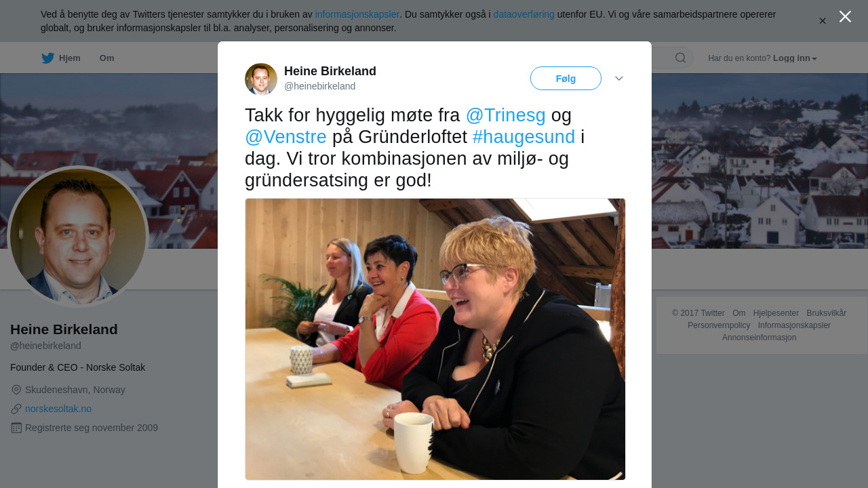Click the @Venstre mention
The image size is (868, 488).
(x=285, y=137)
